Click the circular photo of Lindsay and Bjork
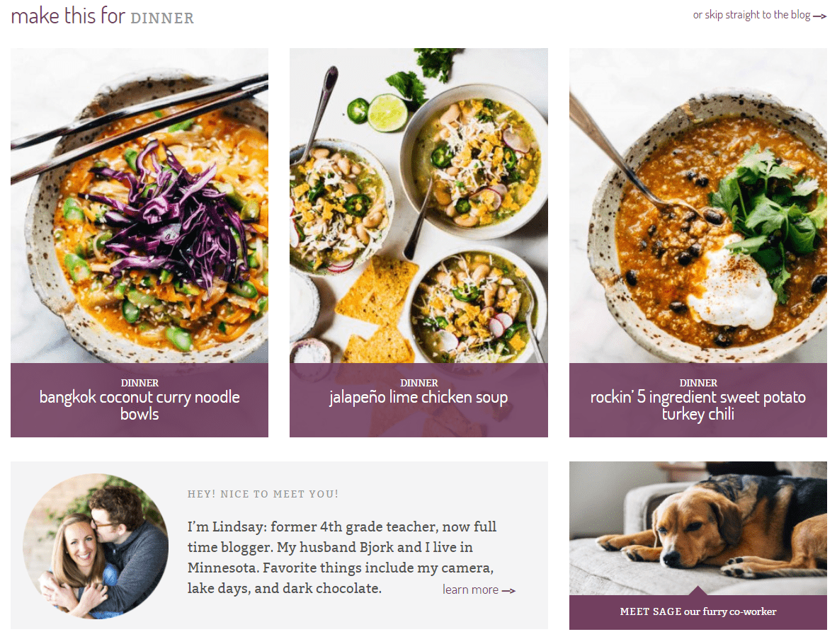 96,546
